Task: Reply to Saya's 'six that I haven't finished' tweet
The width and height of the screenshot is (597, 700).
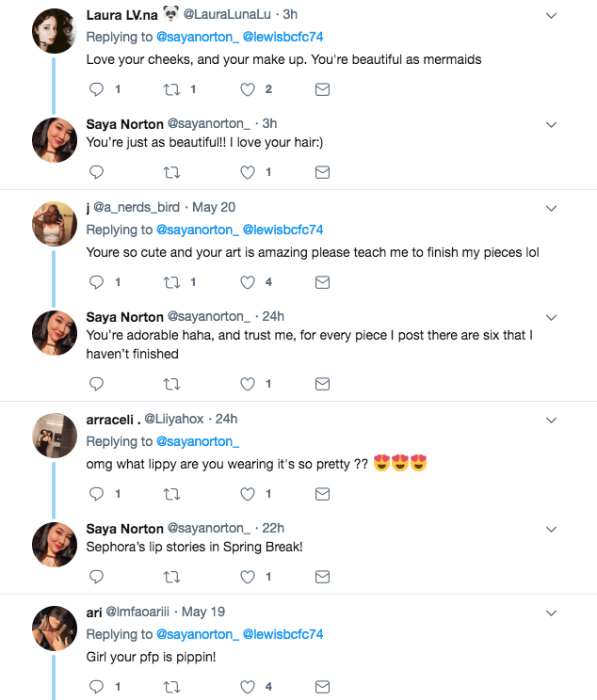Action: [x=96, y=383]
